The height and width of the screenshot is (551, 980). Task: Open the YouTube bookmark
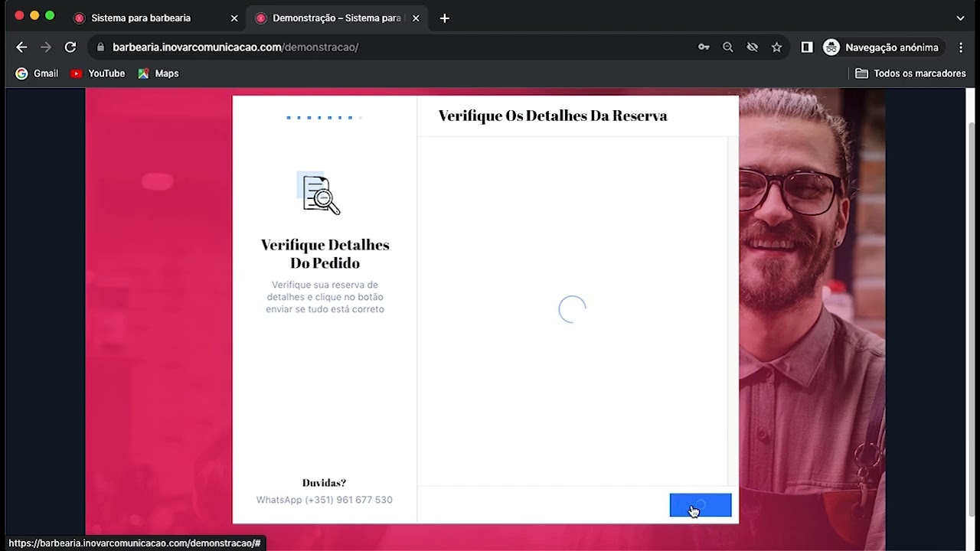[x=97, y=73]
